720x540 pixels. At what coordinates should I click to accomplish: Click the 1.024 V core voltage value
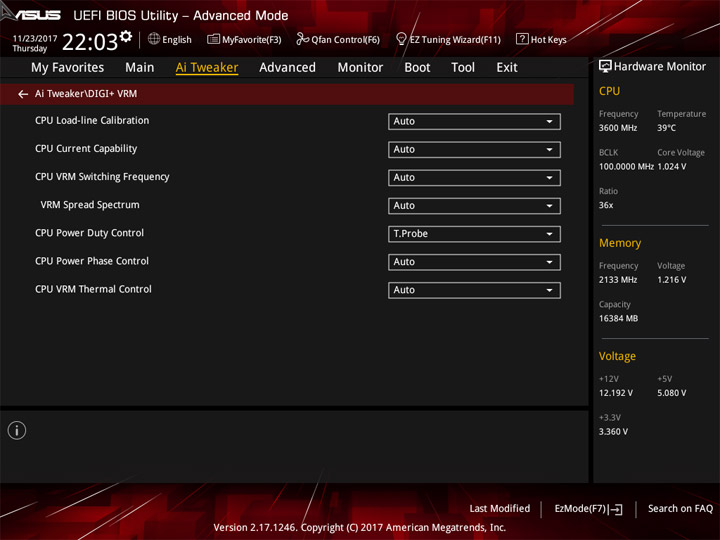point(671,167)
